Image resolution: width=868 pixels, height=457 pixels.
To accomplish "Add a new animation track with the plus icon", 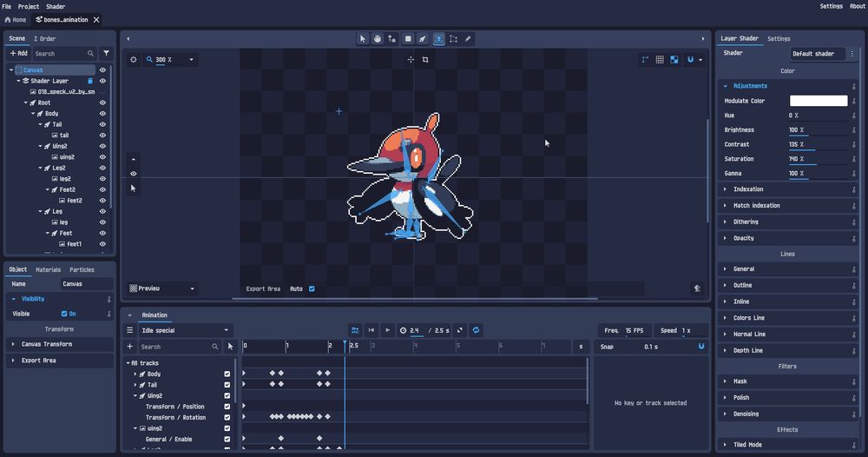I will (x=130, y=346).
